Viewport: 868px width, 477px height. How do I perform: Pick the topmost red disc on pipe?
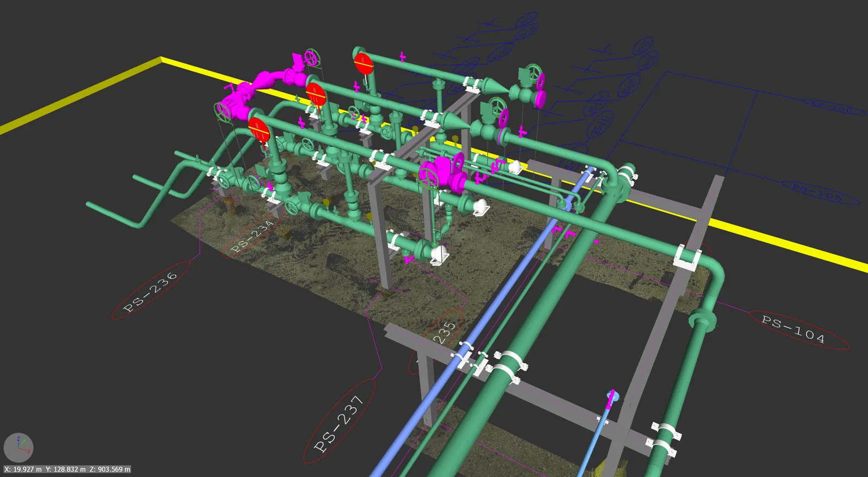(363, 64)
